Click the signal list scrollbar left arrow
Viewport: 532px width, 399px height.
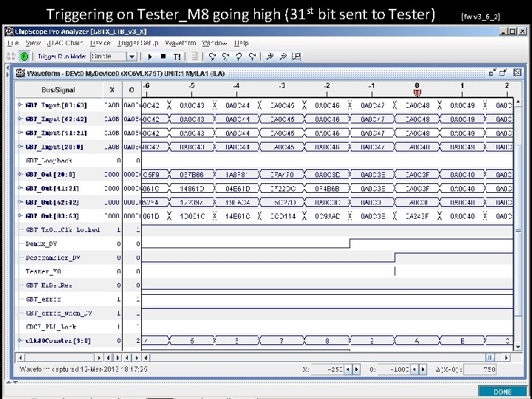tap(20, 358)
